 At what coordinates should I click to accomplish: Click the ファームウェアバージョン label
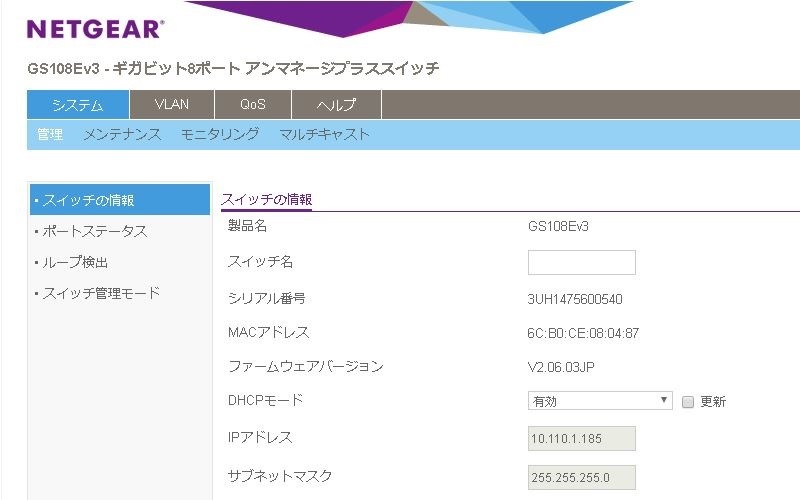coord(306,367)
